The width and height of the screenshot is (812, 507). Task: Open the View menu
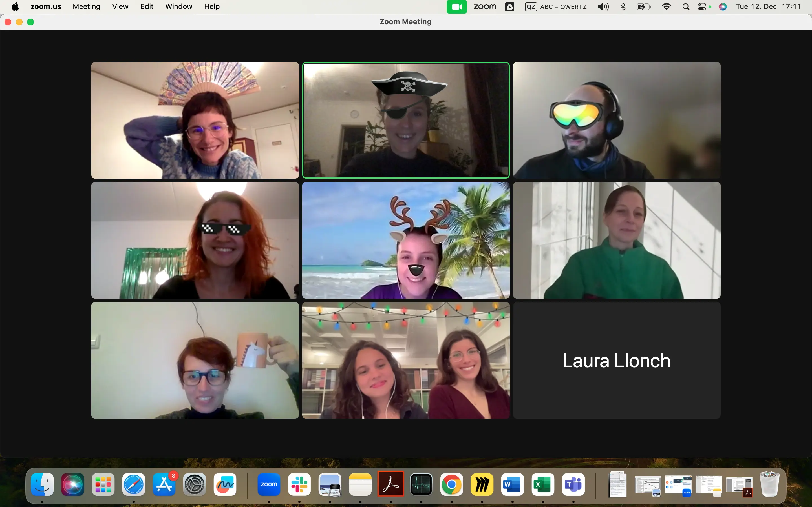pos(120,7)
